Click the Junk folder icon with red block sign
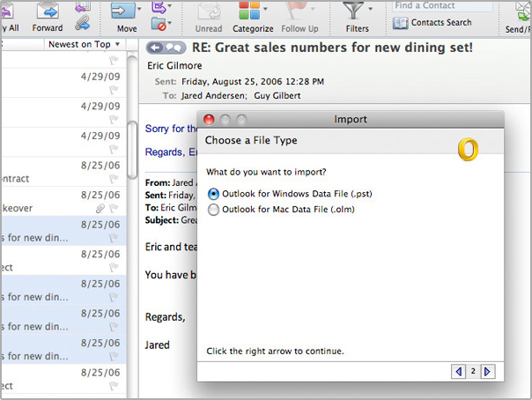This screenshot has height=400, width=532. click(x=159, y=25)
